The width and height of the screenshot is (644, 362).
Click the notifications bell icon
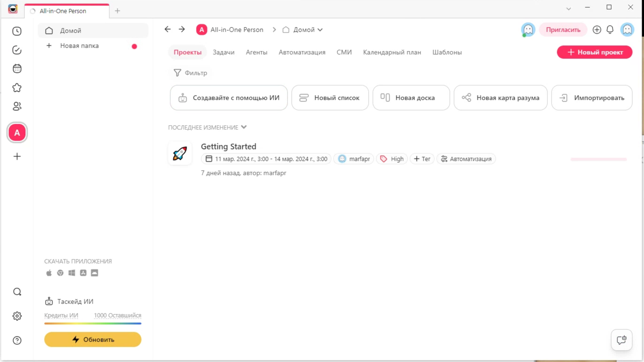pos(610,30)
